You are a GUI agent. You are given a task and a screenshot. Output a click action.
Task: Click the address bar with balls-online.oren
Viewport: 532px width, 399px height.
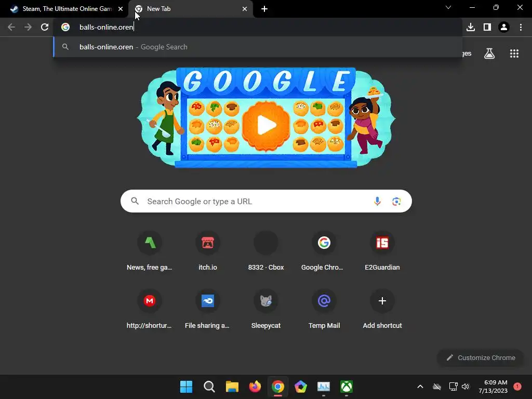258,27
